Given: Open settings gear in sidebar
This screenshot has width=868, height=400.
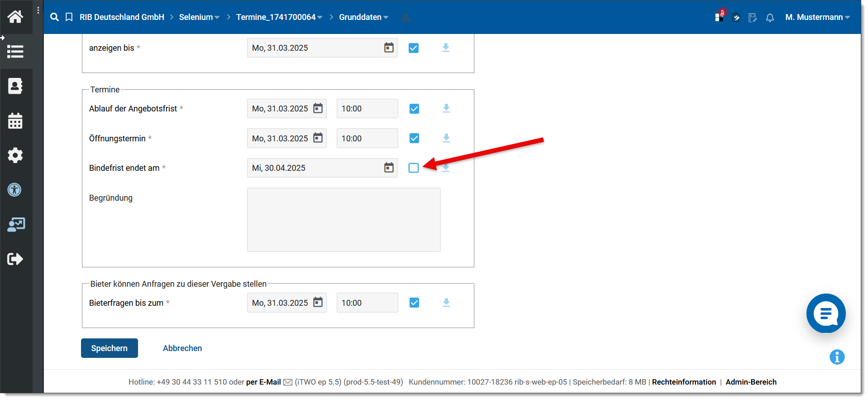Looking at the screenshot, I should pos(15,155).
